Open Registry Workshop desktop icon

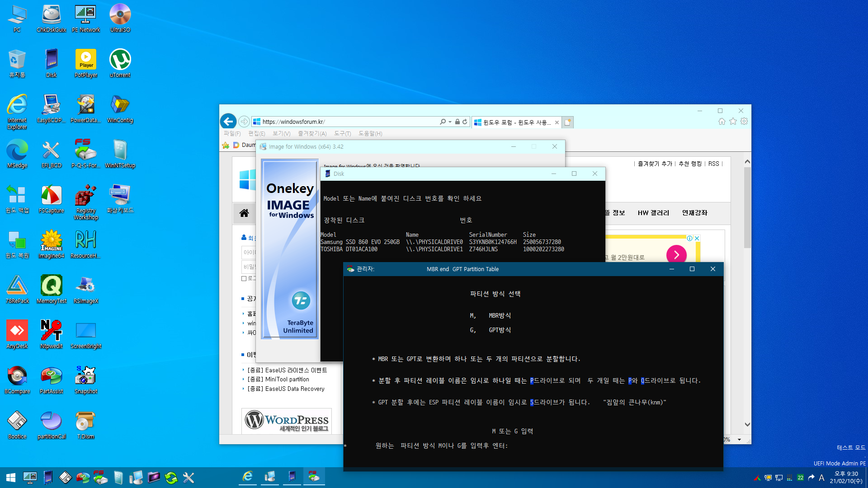[85, 202]
